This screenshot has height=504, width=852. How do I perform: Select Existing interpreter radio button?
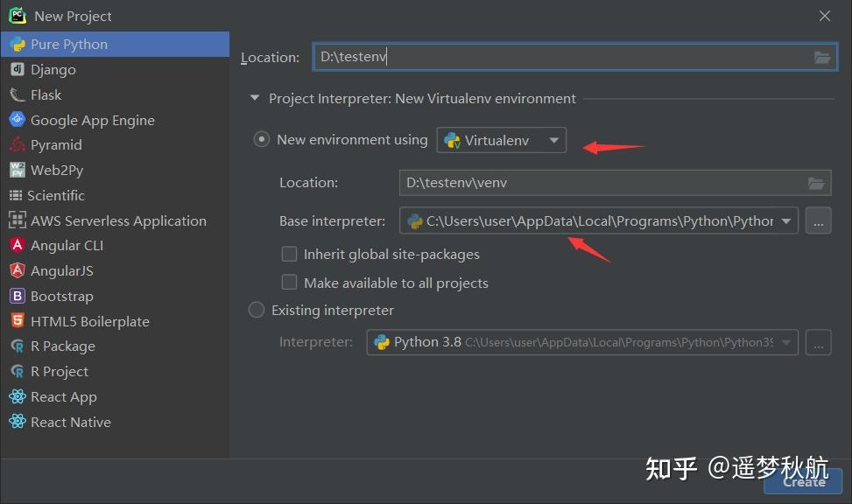[257, 310]
